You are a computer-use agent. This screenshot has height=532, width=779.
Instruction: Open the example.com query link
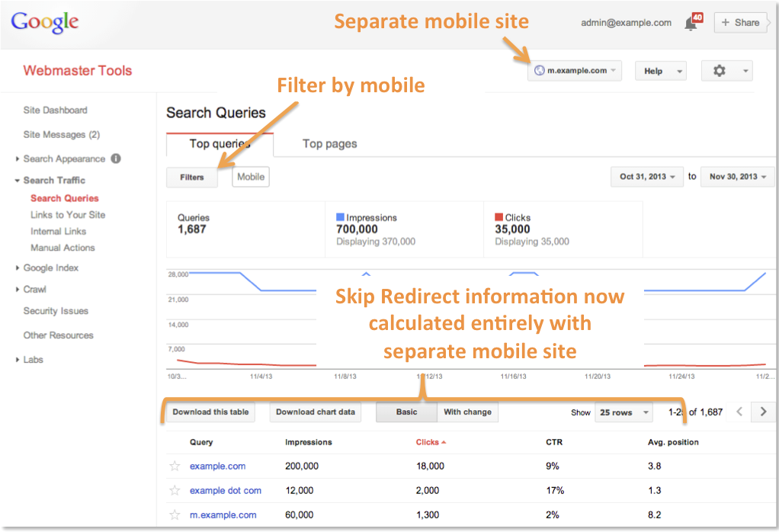(217, 466)
